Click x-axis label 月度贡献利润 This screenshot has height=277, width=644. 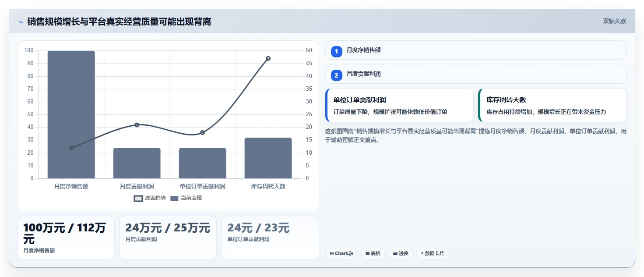(x=137, y=186)
